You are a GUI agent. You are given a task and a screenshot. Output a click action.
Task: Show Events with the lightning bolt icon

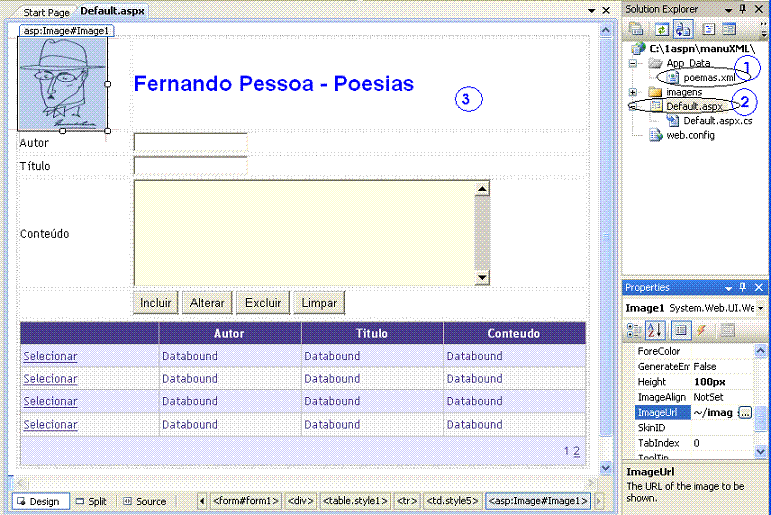click(702, 331)
